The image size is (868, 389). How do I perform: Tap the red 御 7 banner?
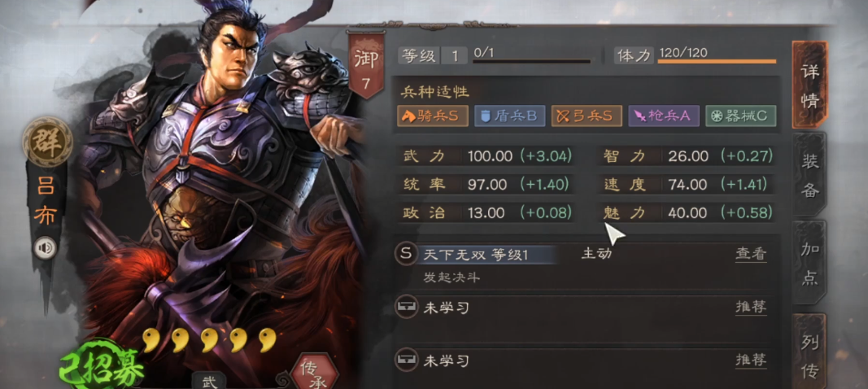(366, 65)
